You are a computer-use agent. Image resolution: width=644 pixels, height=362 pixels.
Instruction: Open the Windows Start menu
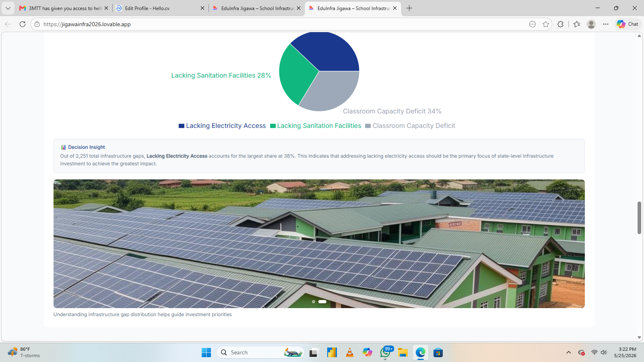206,353
